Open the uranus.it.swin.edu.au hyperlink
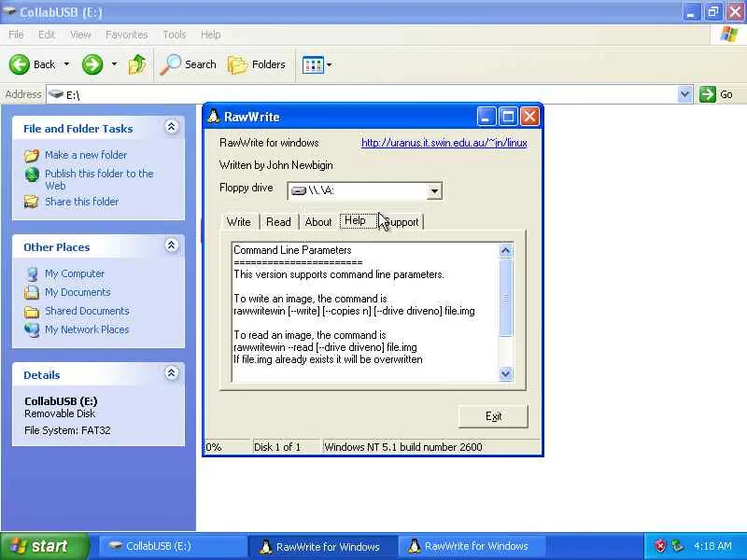 pyautogui.click(x=444, y=143)
